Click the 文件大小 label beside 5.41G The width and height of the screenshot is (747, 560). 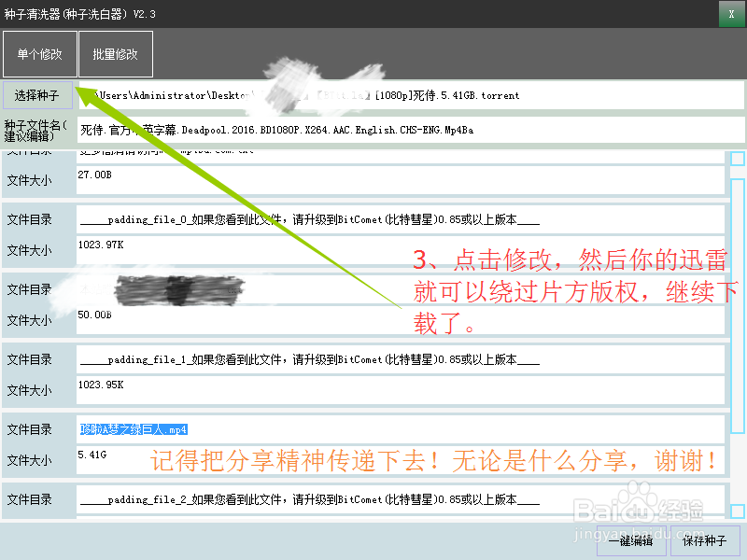tap(30, 460)
